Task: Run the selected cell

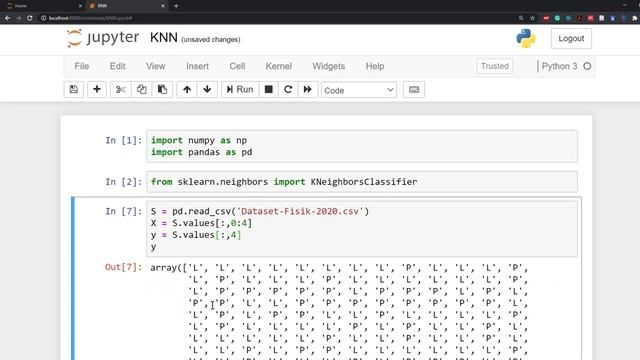Action: [240, 89]
